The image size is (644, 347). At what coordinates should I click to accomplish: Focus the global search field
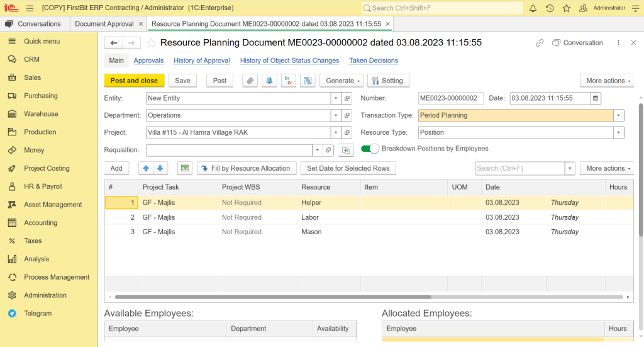[x=442, y=8]
